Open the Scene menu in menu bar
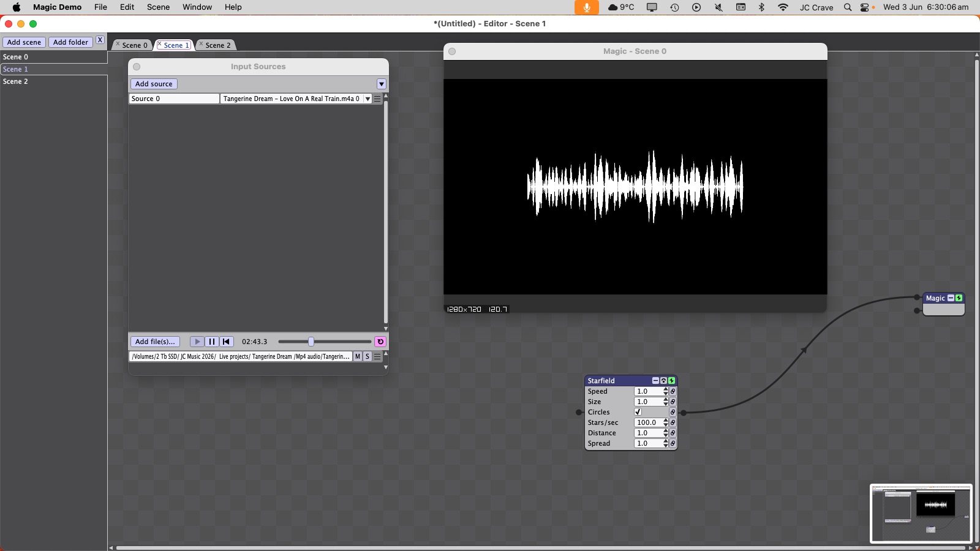Viewport: 980px width, 551px height. [158, 7]
